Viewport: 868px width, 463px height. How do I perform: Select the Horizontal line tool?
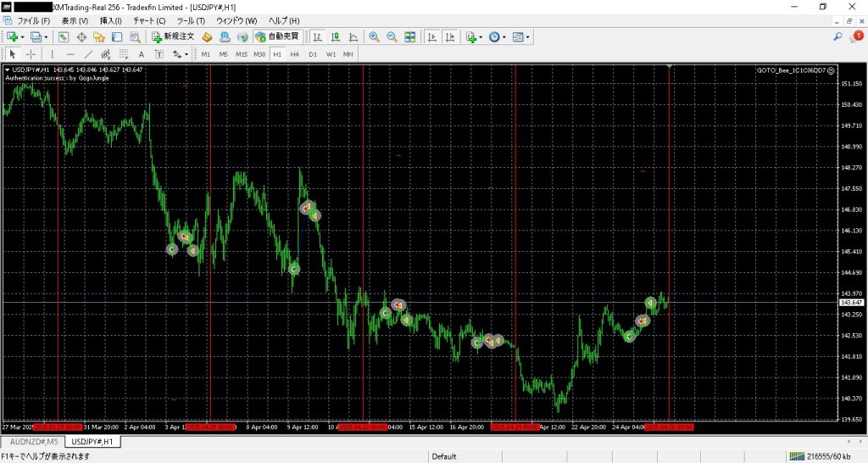point(70,54)
